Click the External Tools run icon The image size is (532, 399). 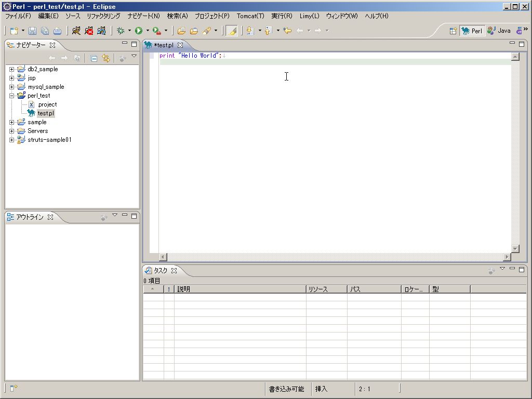[x=157, y=31]
